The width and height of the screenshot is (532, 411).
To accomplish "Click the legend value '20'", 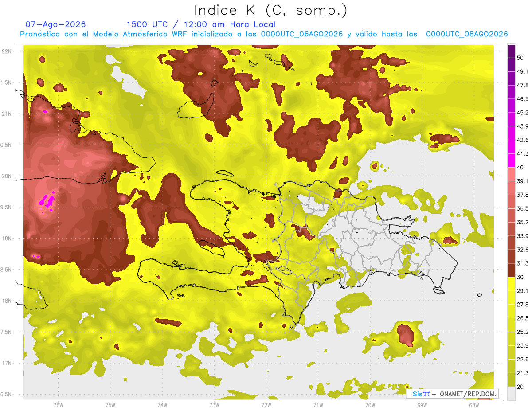I will pos(521,387).
